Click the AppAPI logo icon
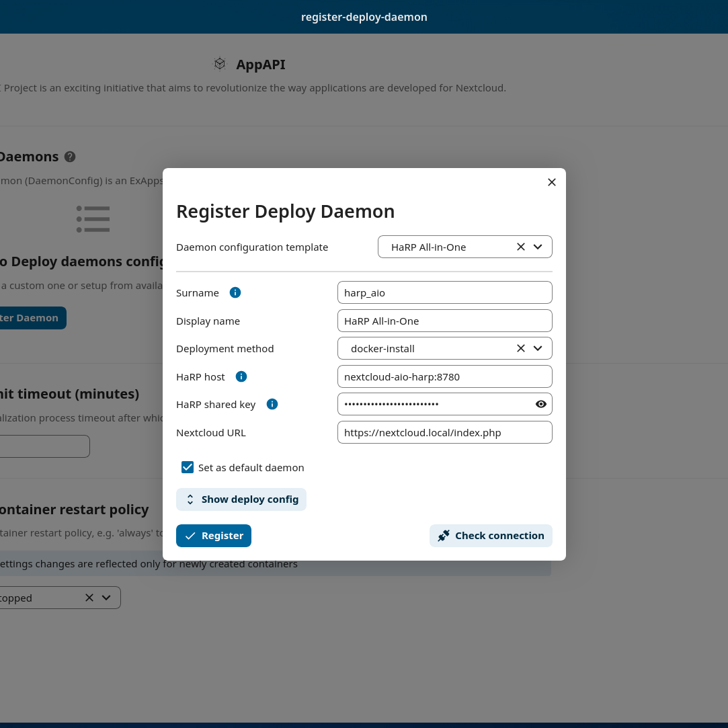This screenshot has height=728, width=728. (220, 64)
